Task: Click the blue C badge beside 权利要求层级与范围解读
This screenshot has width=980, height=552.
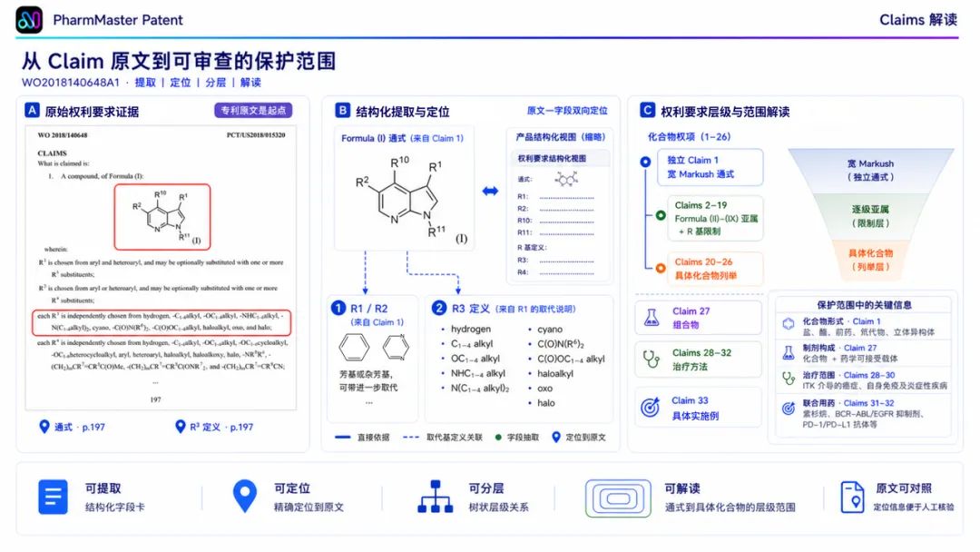Action: (x=648, y=111)
